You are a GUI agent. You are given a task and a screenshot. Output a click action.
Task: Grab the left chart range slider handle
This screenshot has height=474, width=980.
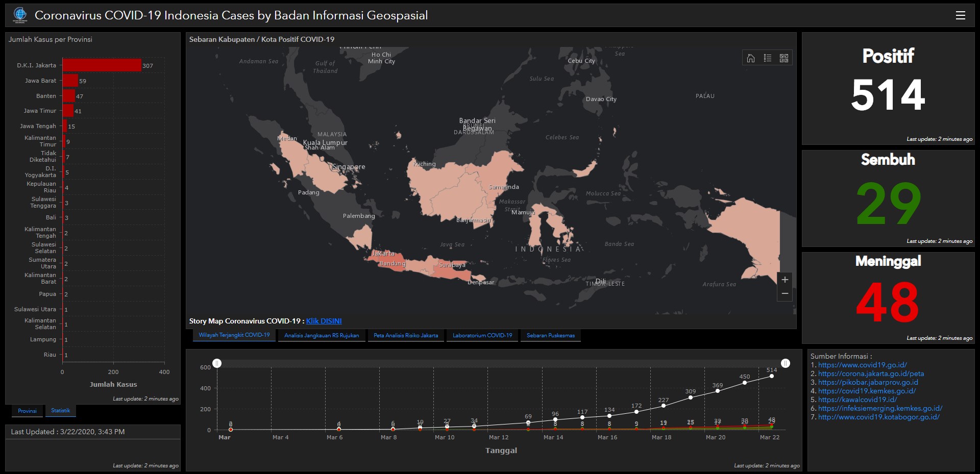click(x=217, y=363)
